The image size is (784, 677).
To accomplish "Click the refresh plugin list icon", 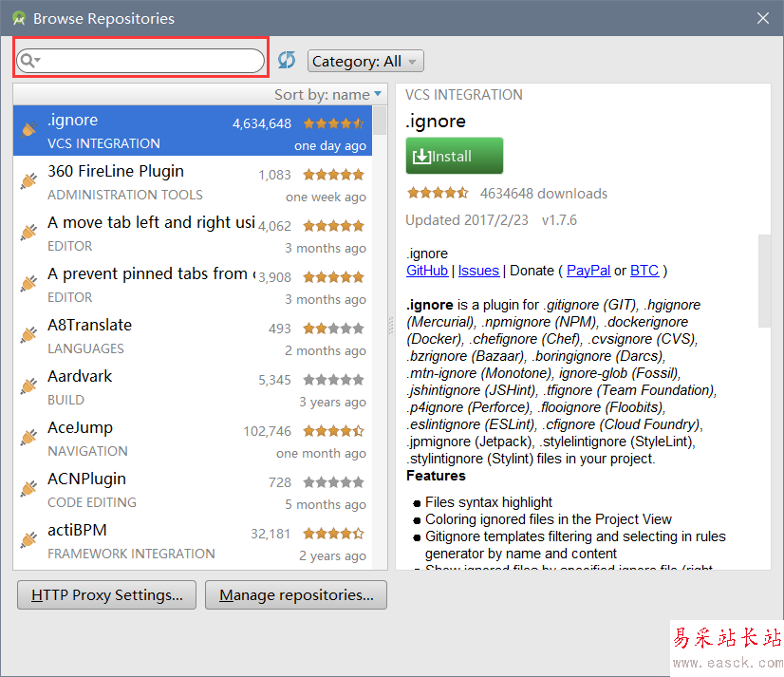I will click(287, 61).
